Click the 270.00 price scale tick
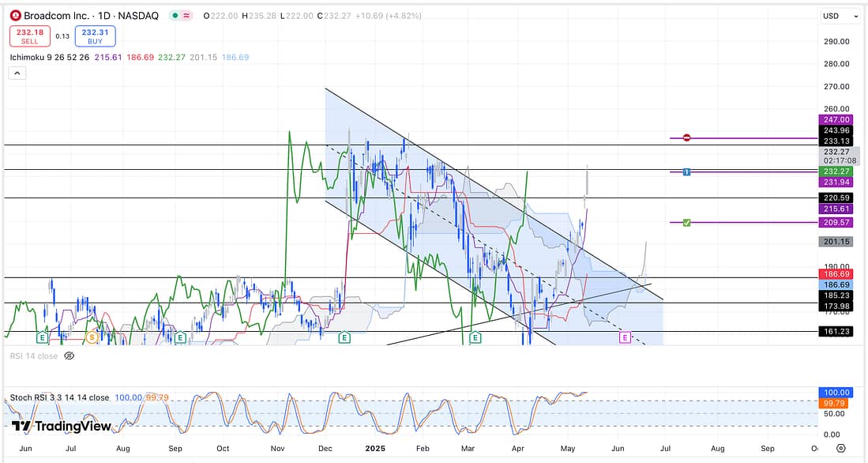The width and height of the screenshot is (868, 463). tap(836, 86)
